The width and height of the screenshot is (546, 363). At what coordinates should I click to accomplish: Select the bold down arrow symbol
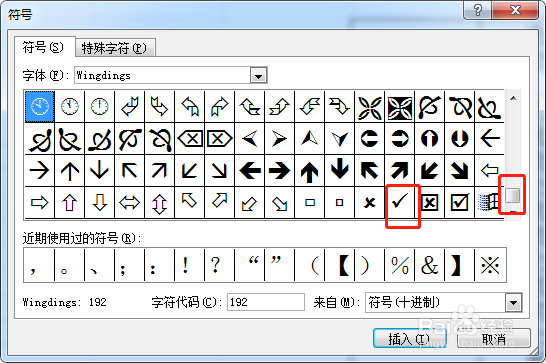pos(340,170)
